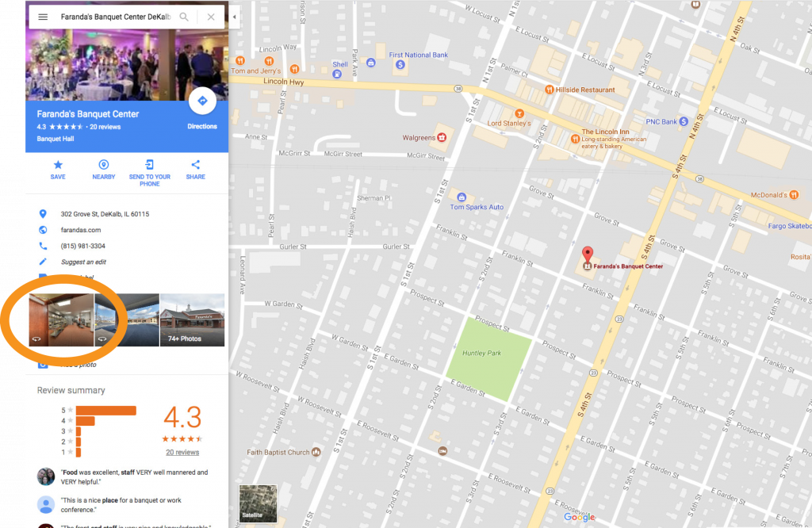The height and width of the screenshot is (528, 812).
Task: Click the PNC Bank dollar icon
Action: (x=684, y=121)
